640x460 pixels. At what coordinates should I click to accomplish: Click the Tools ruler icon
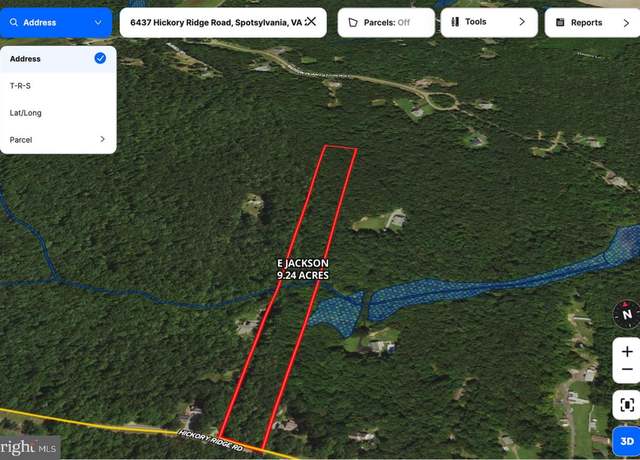pos(455,22)
